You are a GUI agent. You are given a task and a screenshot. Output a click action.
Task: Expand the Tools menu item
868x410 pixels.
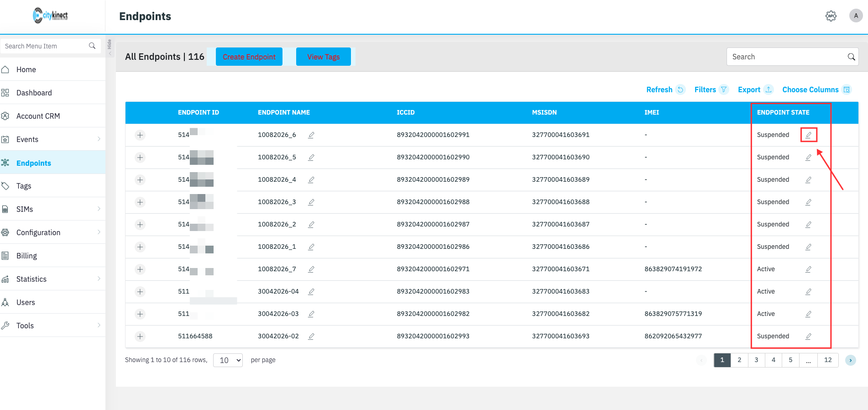[52, 326]
